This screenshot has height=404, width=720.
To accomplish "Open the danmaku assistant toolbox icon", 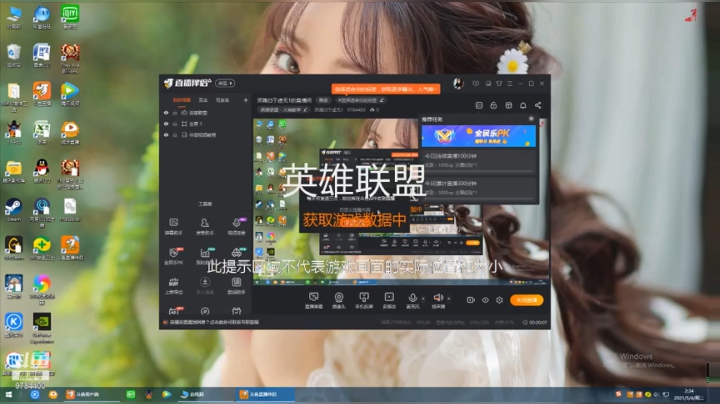I will [174, 226].
